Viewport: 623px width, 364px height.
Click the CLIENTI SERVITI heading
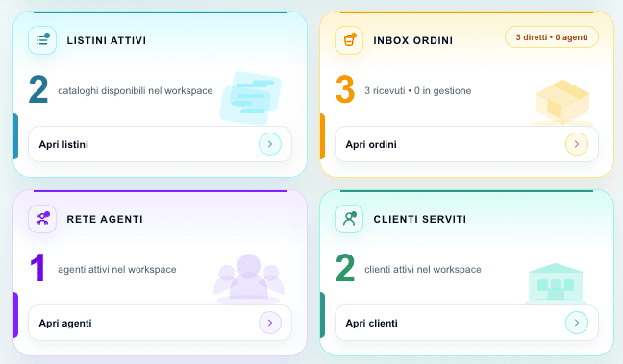point(419,219)
